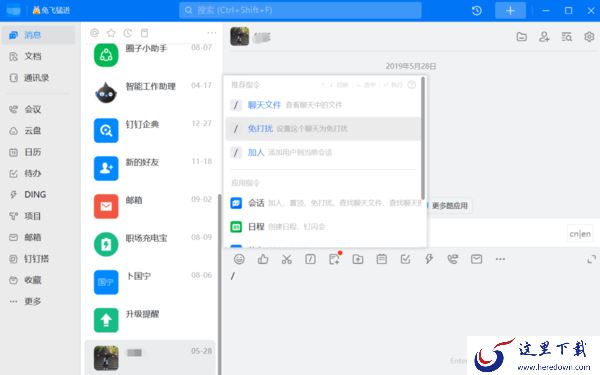Open 钉钉搭 in sidebar
Image resolution: width=600 pixels, height=375 pixels.
pyautogui.click(x=38, y=259)
